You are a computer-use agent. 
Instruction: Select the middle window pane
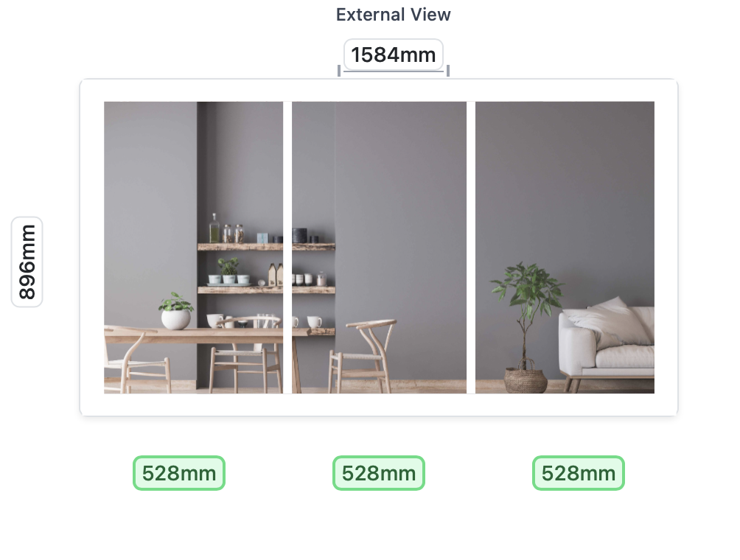tap(379, 248)
